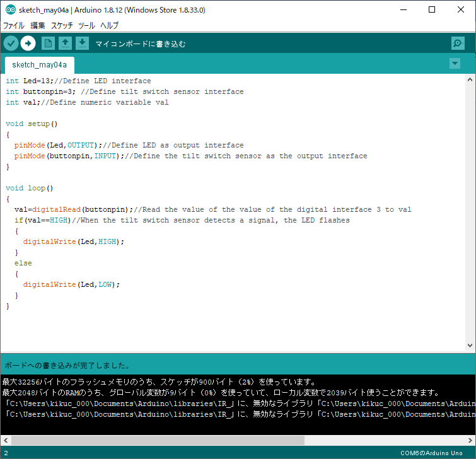Open the スケッチ menu
This screenshot has width=476, height=459.
pos(62,26)
